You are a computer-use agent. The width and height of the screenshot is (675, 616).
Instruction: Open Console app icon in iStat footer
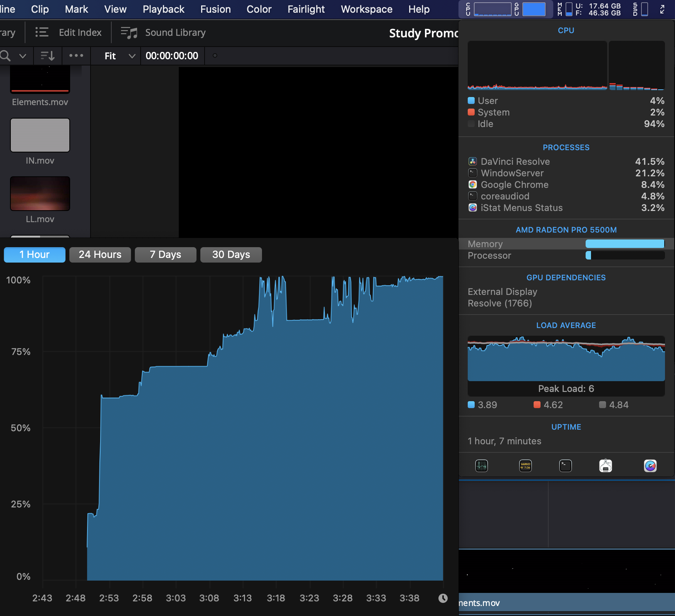526,466
